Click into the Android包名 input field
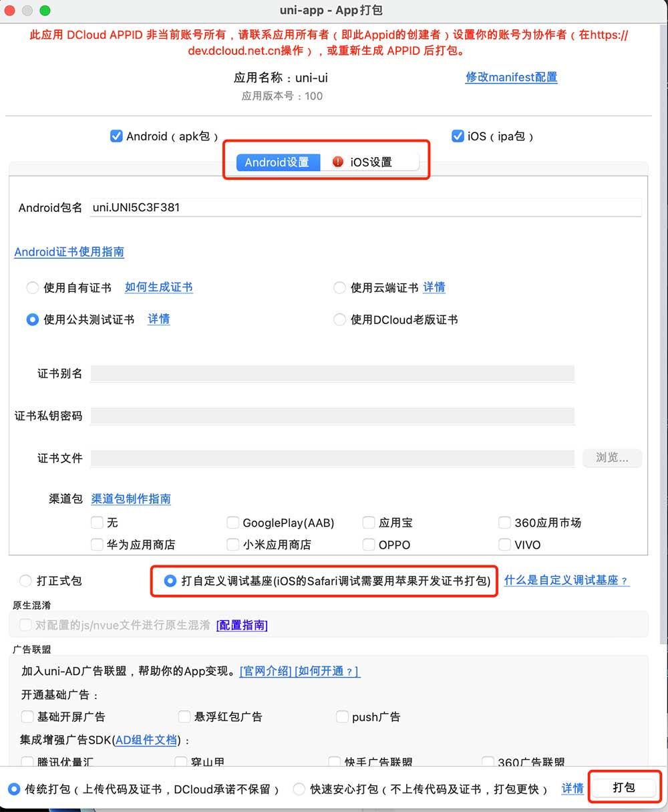Screen dimensions: 668x812 (365, 207)
